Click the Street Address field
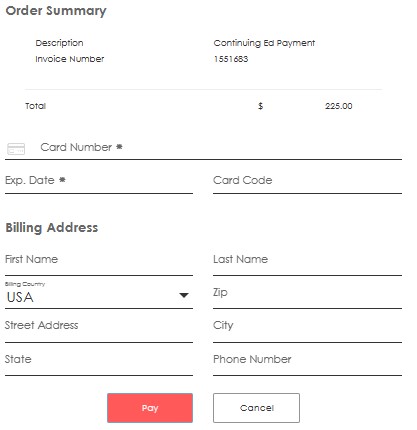 (x=99, y=327)
